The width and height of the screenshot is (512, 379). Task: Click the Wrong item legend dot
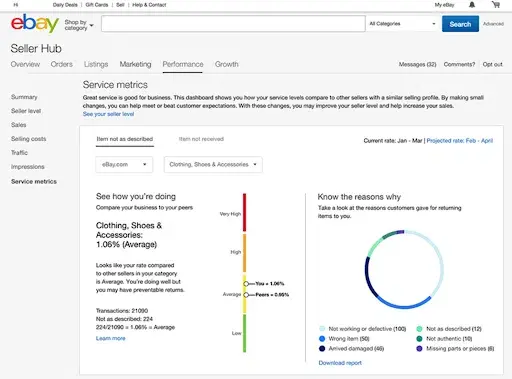[x=322, y=339]
